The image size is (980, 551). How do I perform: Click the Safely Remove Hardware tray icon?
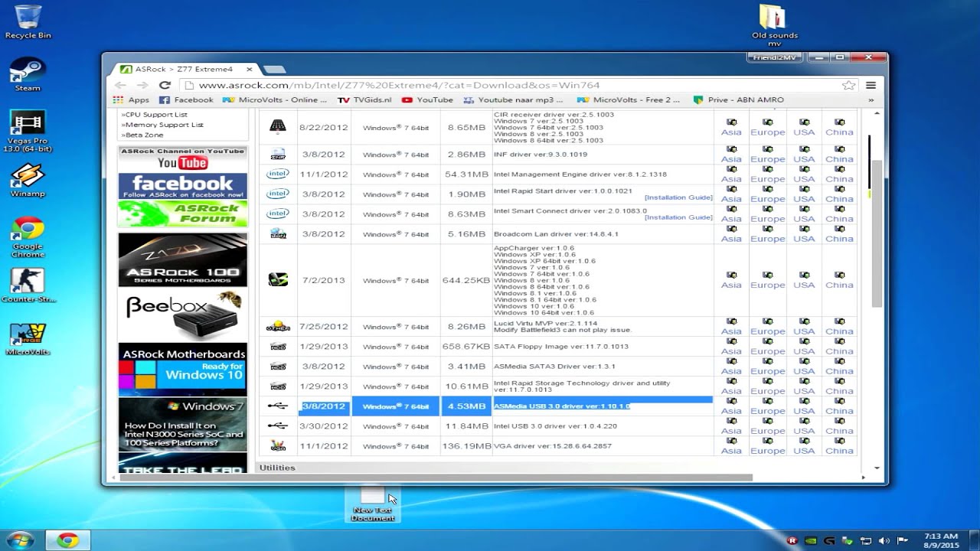[x=848, y=540]
